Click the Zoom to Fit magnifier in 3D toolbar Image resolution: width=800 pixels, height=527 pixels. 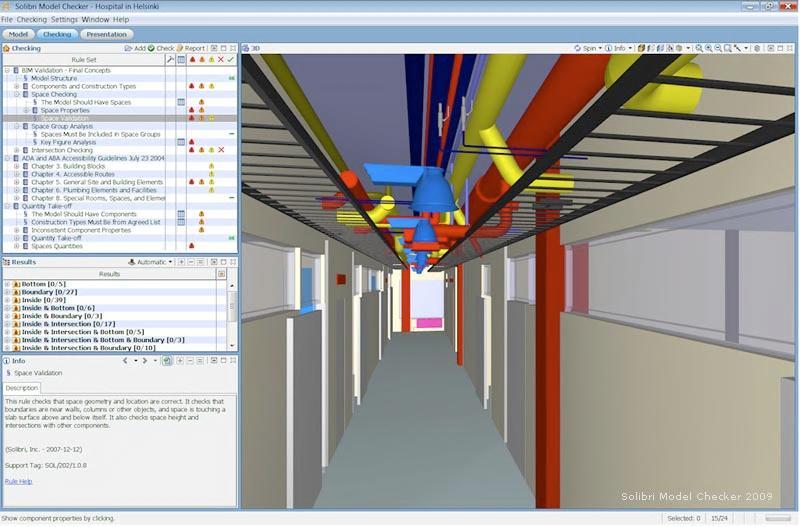(x=699, y=48)
